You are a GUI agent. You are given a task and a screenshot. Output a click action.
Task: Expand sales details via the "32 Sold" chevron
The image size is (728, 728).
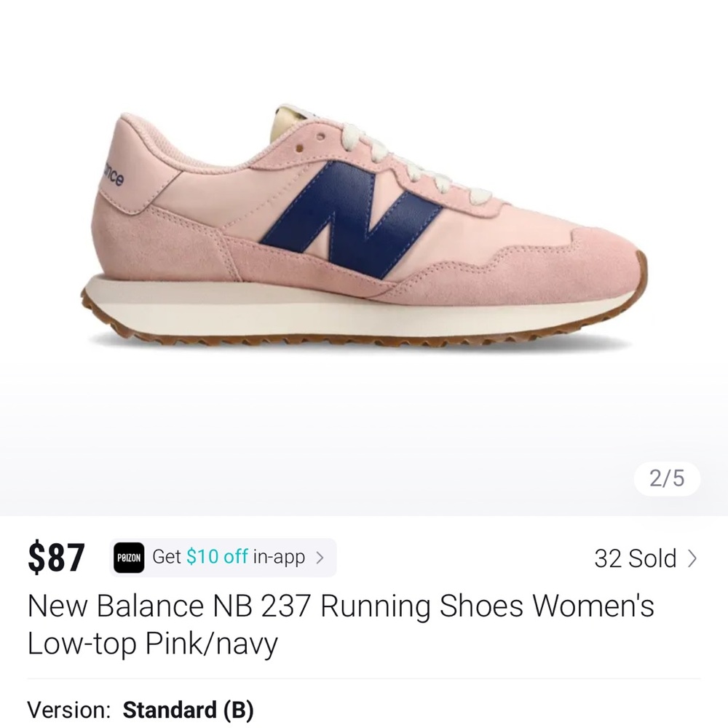pos(692,558)
